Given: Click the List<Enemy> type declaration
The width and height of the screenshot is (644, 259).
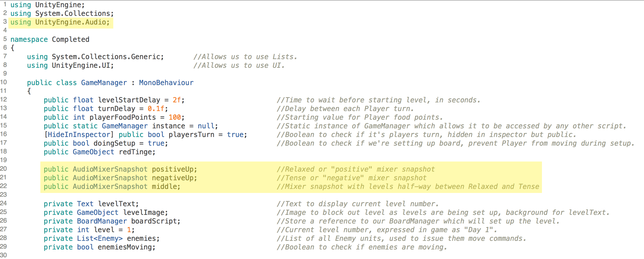Looking at the screenshot, I should tap(100, 239).
